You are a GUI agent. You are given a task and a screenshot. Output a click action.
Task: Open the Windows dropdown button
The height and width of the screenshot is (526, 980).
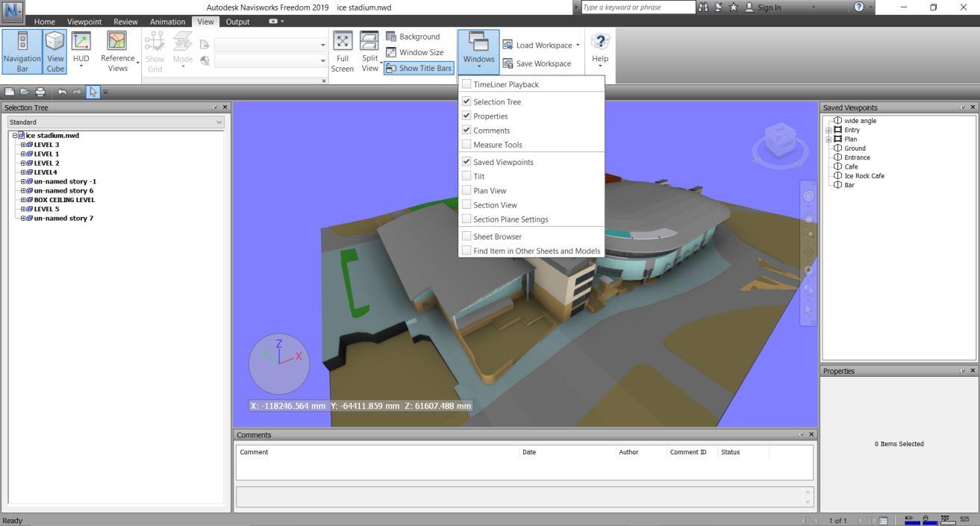coord(478,51)
